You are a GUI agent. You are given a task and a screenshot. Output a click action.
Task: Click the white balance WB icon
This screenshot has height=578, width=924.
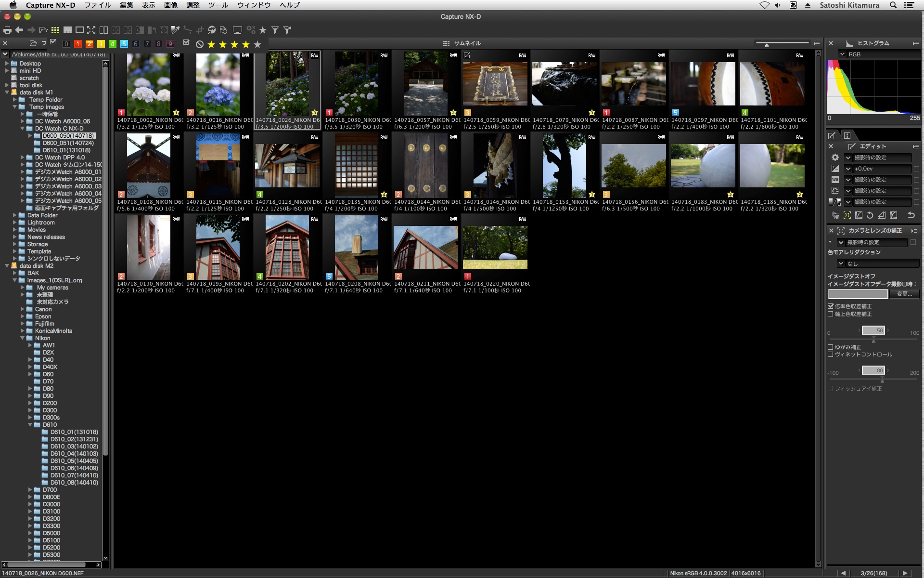[x=835, y=180]
